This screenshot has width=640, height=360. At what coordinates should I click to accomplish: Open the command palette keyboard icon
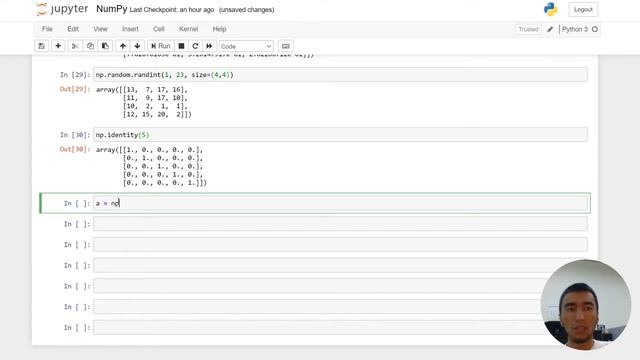286,46
